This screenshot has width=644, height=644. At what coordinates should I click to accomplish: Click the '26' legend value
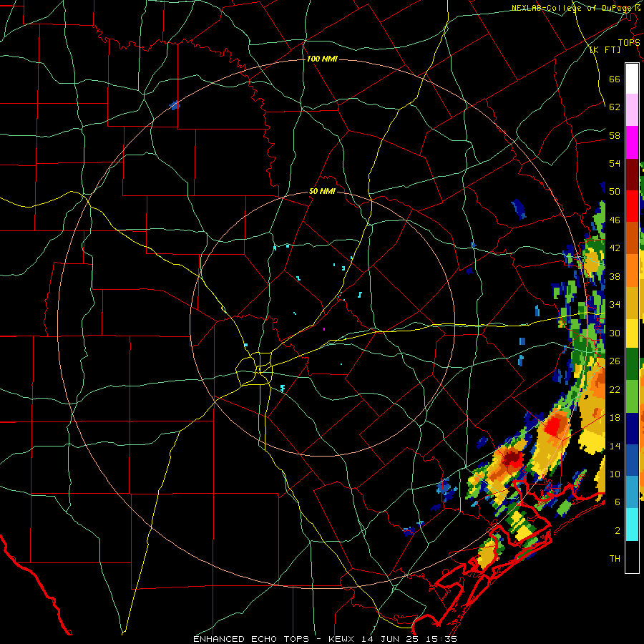pos(615,361)
